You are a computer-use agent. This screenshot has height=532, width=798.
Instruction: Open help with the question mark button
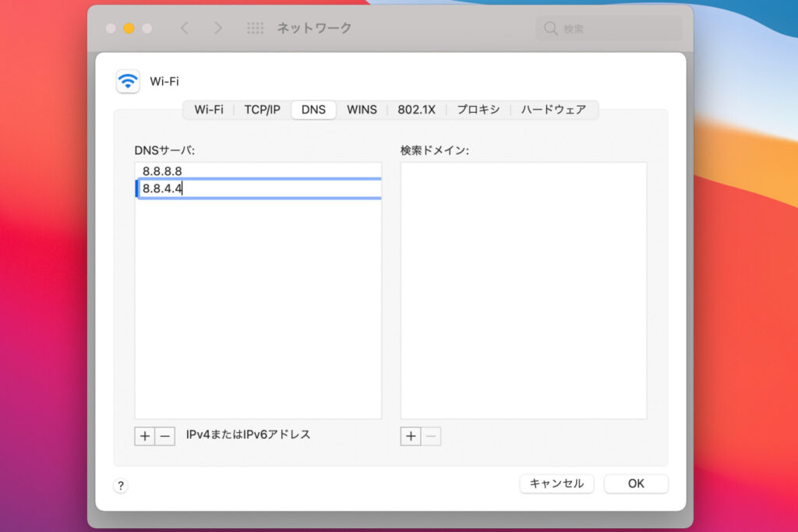click(x=121, y=486)
